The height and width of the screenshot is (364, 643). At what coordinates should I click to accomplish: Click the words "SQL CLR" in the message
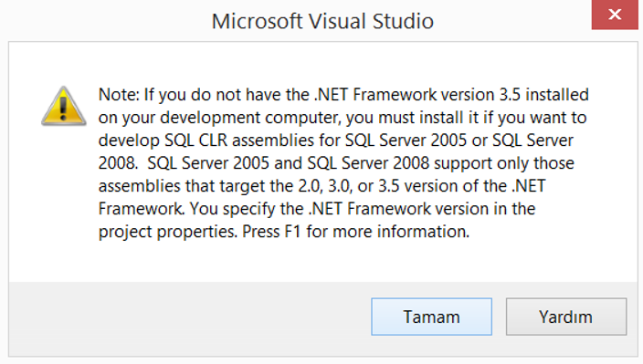point(196,140)
